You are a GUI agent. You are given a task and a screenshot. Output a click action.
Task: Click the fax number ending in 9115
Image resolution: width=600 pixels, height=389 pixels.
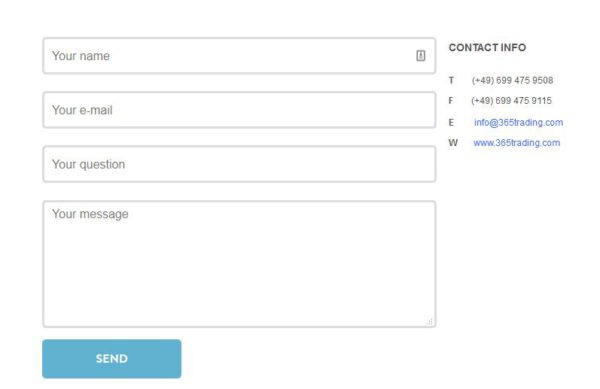[x=511, y=101]
